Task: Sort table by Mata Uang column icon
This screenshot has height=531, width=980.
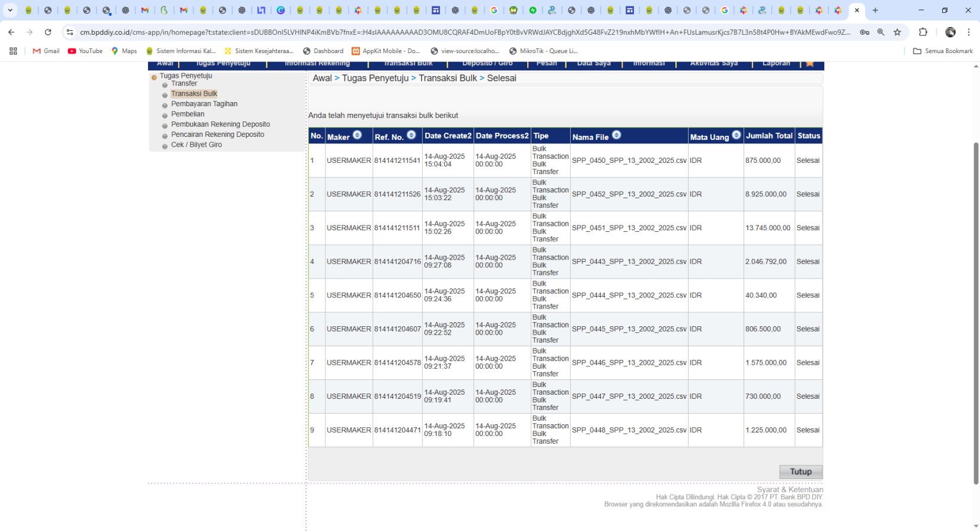Action: coord(736,135)
